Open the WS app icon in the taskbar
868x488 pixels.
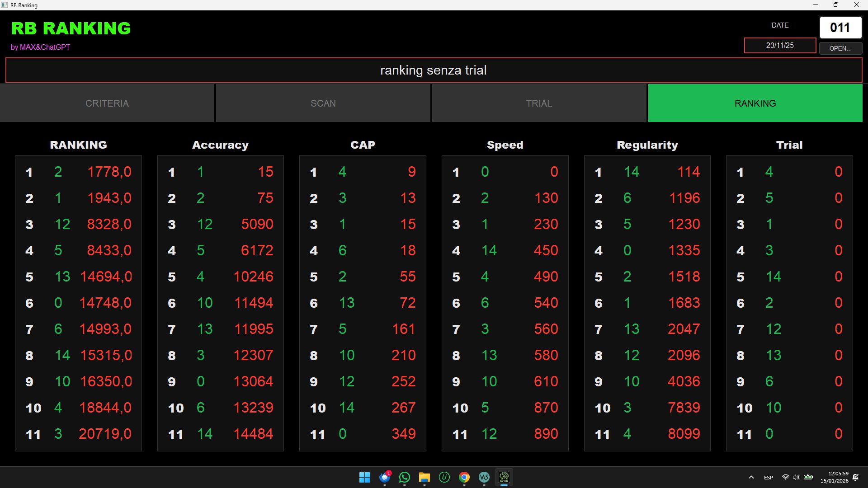click(484, 477)
